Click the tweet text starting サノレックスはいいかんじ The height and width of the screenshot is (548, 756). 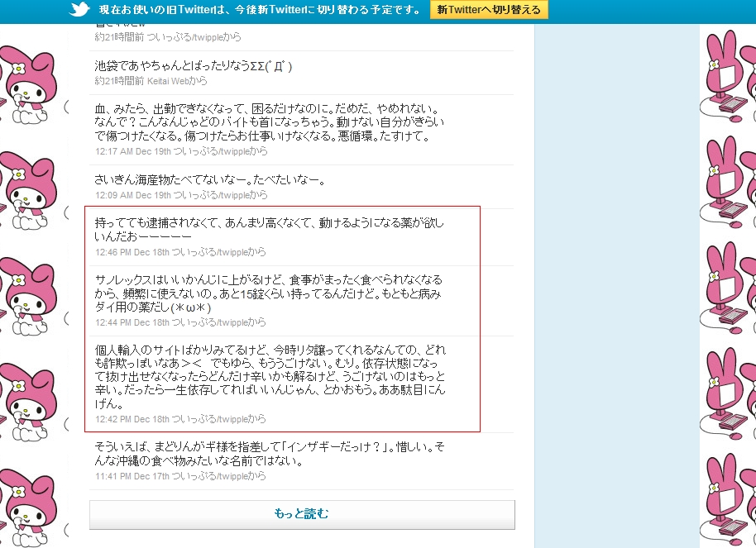(269, 293)
